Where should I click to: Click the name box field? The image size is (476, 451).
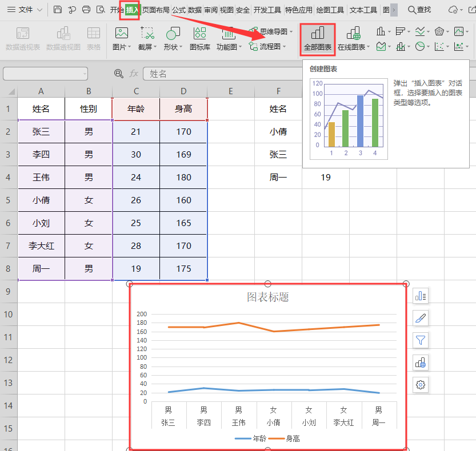tap(46, 74)
